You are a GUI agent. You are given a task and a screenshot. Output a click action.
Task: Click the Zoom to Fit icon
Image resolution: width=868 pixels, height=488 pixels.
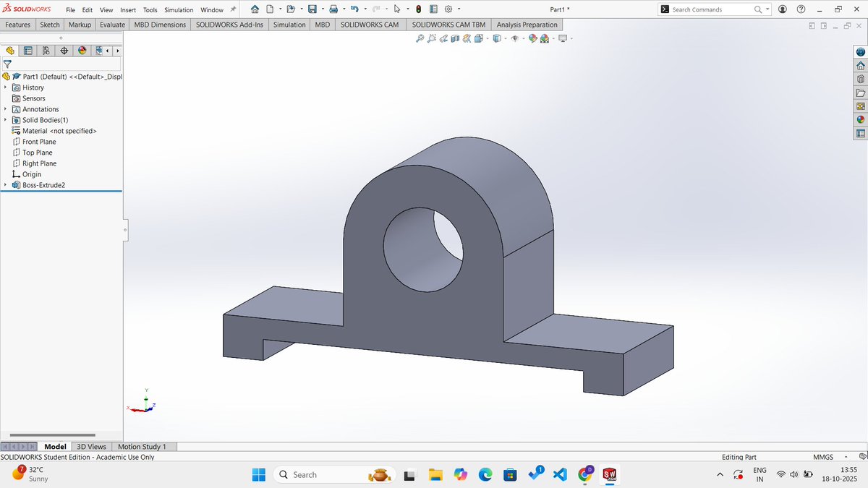pos(420,38)
